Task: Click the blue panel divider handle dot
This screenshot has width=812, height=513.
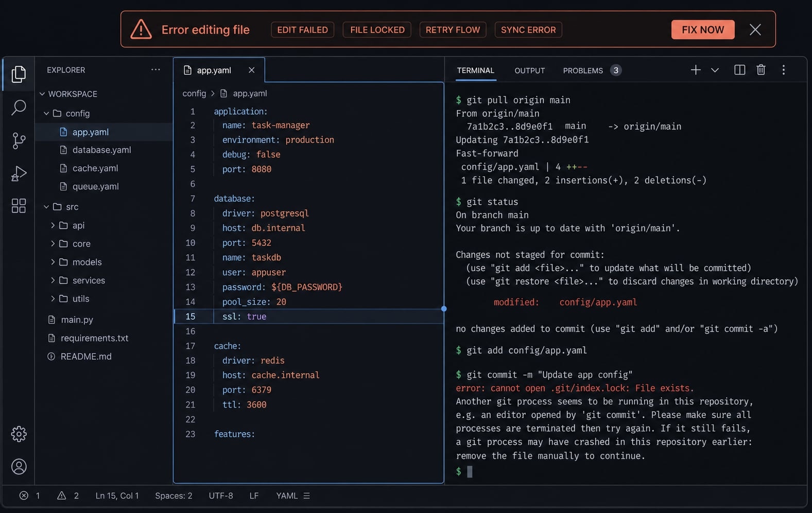Action: (444, 309)
